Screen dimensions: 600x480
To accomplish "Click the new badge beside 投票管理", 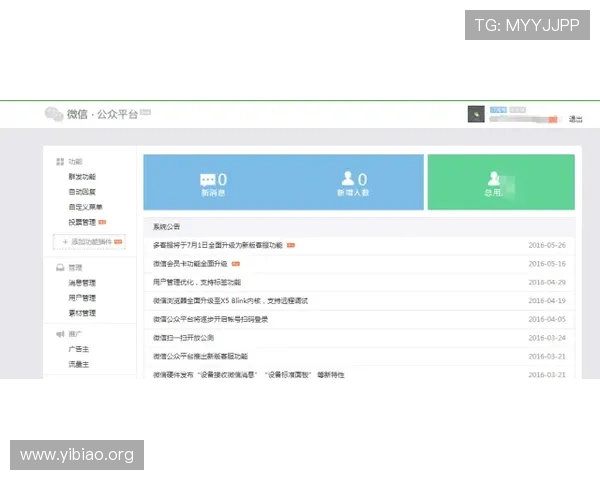I will [102, 222].
